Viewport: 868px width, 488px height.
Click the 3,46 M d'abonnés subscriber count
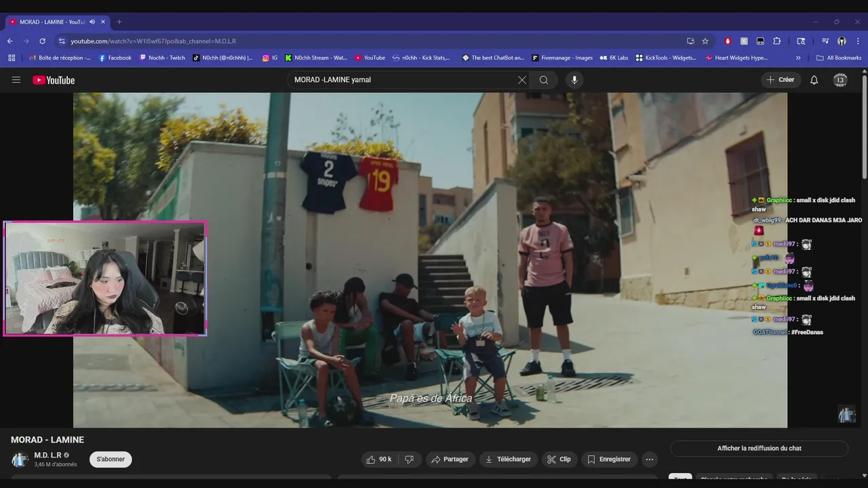coord(56,465)
